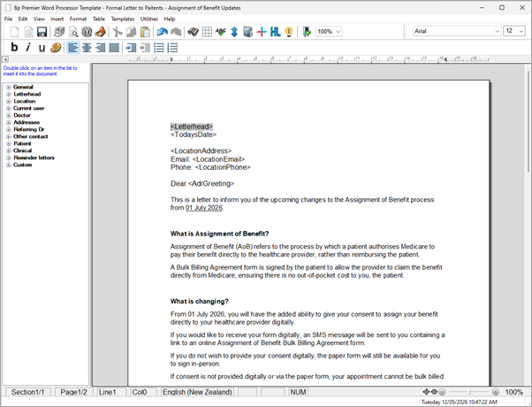
Task: Select Other contact in field list
Action: point(31,136)
